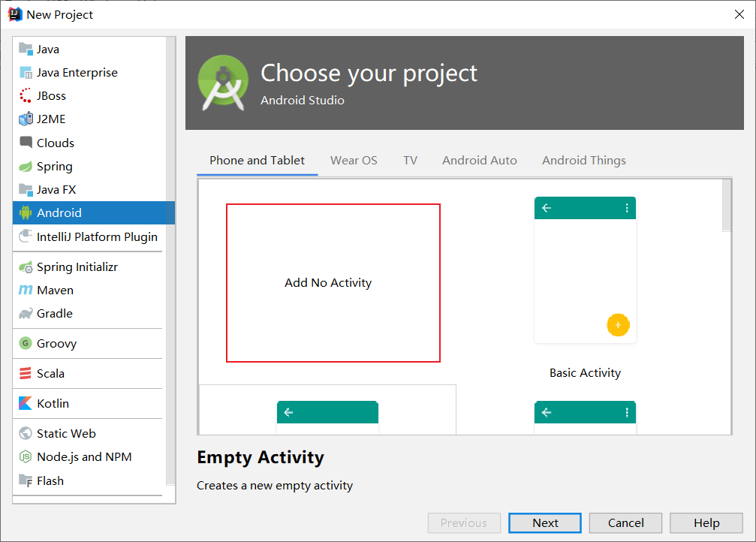Select the Gradle text label
The width and height of the screenshot is (756, 542).
(55, 314)
